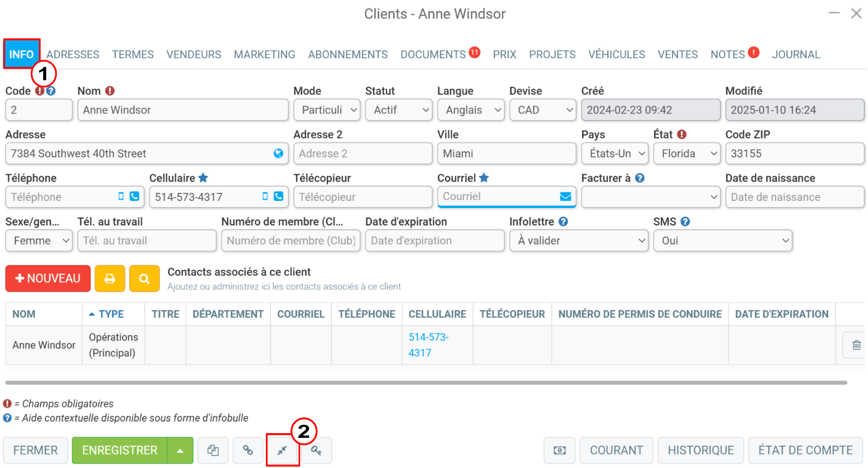Open the État dropdown showing Florida
The width and height of the screenshot is (868, 468).
[x=687, y=153]
